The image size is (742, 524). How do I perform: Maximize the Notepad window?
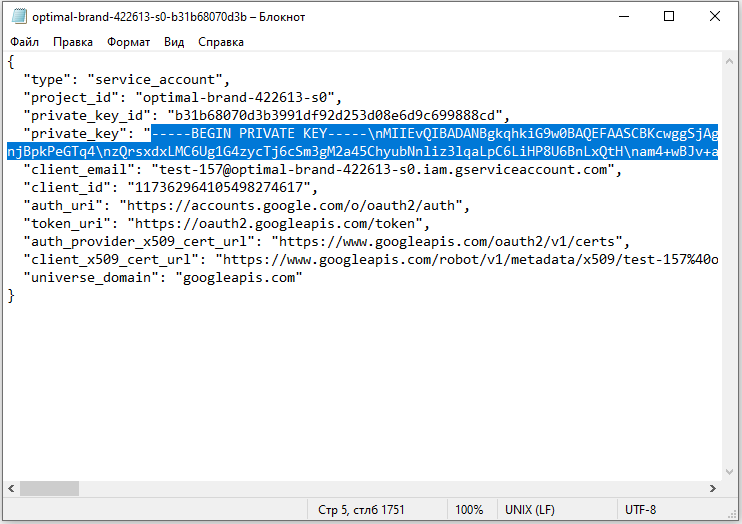[668, 16]
